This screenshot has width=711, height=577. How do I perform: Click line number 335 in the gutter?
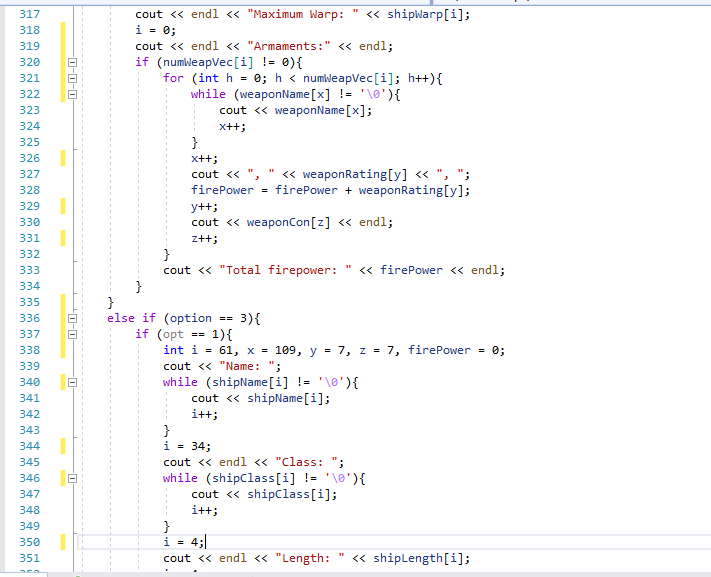point(29,302)
